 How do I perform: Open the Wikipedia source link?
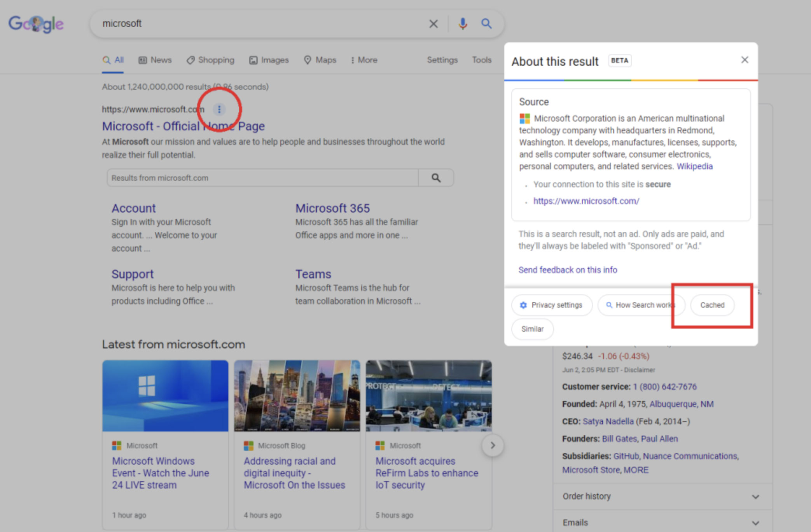pyautogui.click(x=694, y=166)
